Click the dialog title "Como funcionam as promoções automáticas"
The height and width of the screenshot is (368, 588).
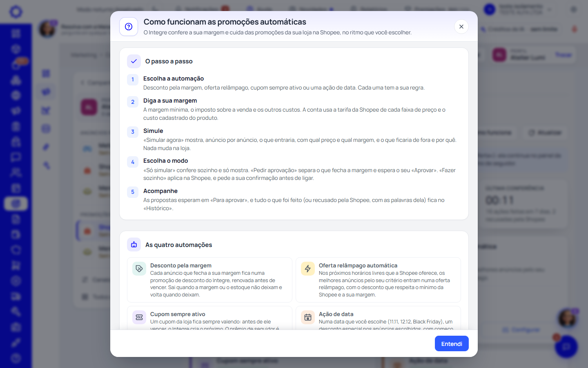pos(225,22)
